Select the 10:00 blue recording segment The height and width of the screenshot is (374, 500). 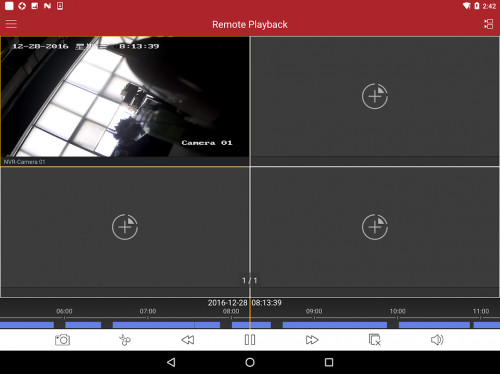[434, 325]
